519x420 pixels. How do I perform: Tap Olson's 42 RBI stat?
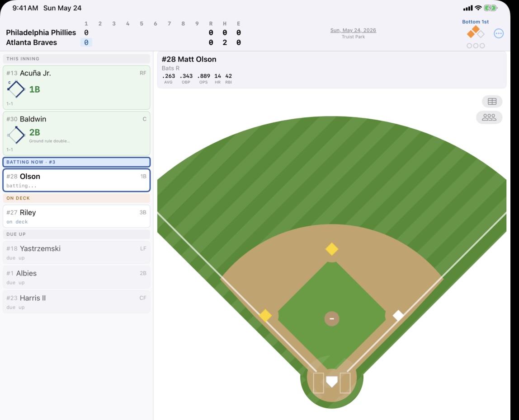point(228,79)
